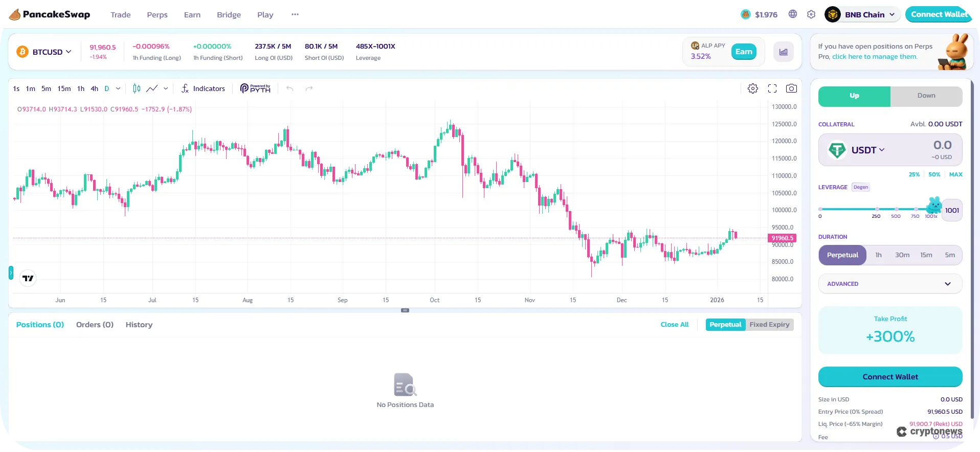The image size is (980, 452).
Task: Select 5m duration option
Action: tap(950, 255)
